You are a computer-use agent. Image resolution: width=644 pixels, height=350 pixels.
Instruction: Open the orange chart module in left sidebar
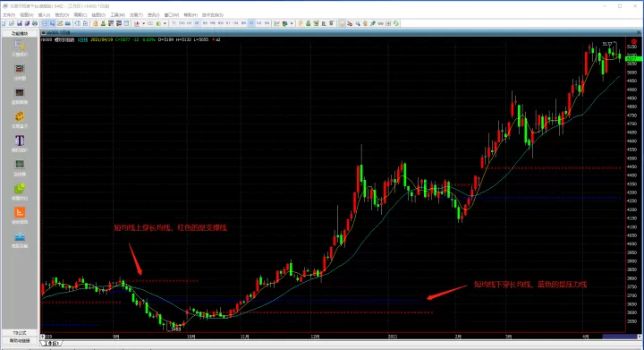[20, 212]
